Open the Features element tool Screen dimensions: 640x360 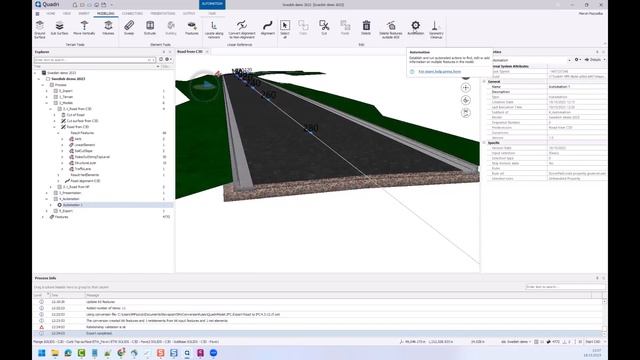[191, 28]
